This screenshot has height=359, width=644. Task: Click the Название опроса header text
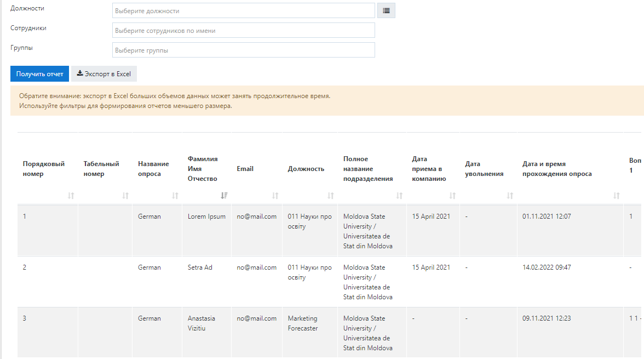click(153, 169)
